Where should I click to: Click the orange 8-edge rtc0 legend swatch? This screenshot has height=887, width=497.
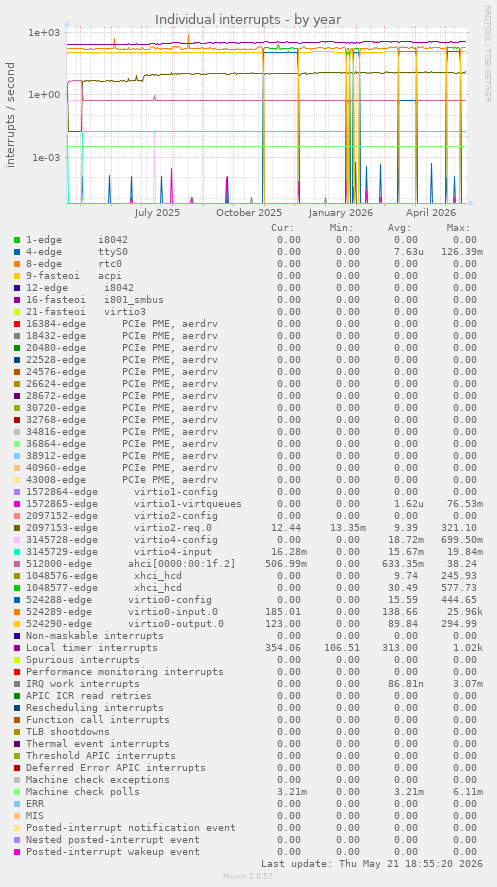point(17,264)
